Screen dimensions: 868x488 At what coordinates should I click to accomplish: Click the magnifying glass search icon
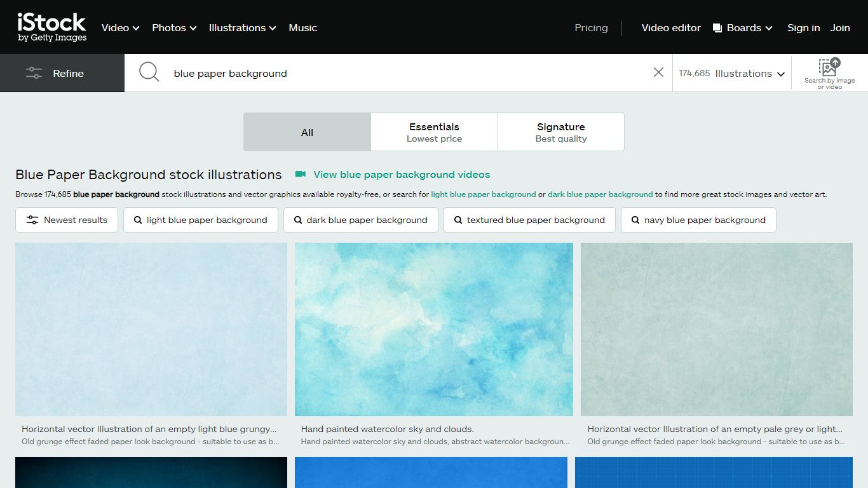(x=149, y=72)
